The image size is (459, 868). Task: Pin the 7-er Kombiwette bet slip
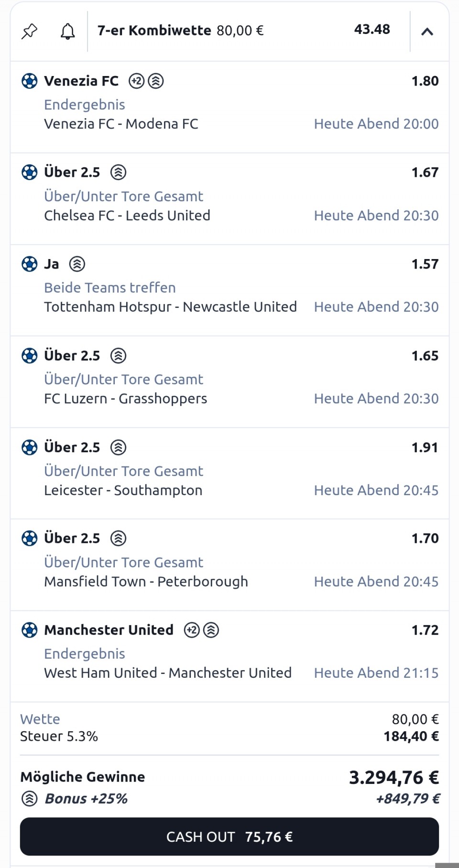pos(30,32)
